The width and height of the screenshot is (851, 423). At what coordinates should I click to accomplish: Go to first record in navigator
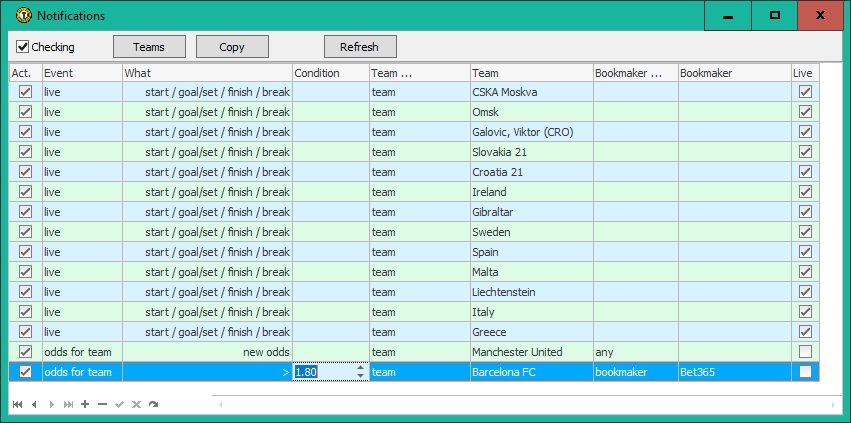17,404
